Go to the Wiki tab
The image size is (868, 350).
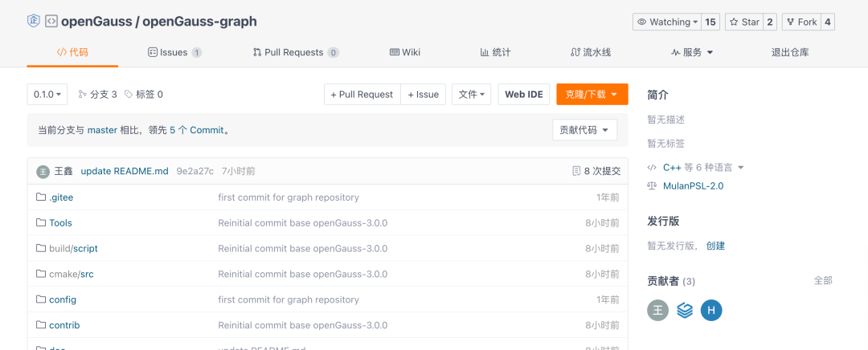click(404, 52)
